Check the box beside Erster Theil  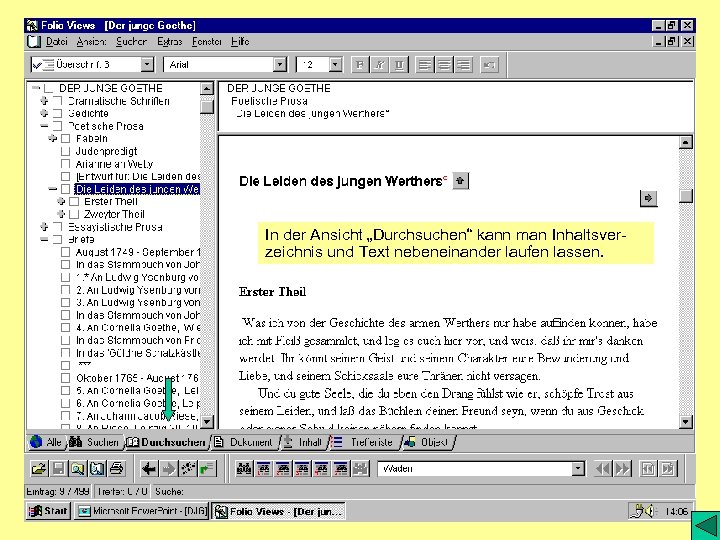(x=74, y=202)
